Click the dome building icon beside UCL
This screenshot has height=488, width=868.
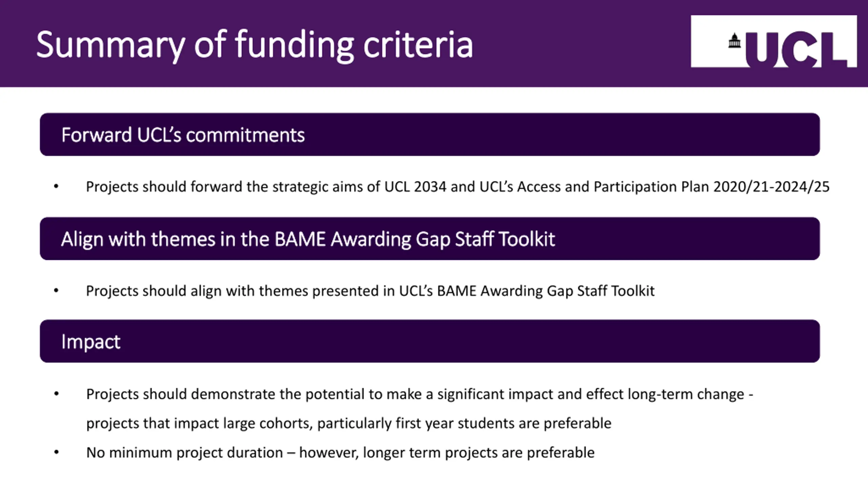(734, 41)
